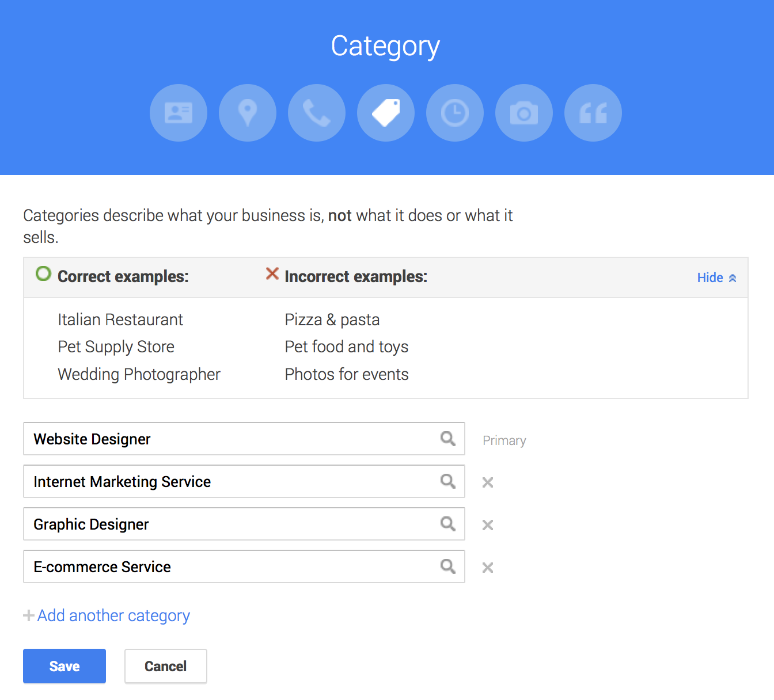Click the Wedding Photographer example text
This screenshot has width=774, height=700.
click(139, 375)
